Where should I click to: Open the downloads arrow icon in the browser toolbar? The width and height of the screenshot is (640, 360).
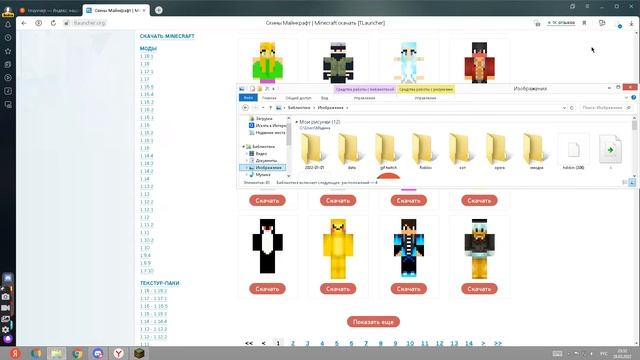[631, 24]
